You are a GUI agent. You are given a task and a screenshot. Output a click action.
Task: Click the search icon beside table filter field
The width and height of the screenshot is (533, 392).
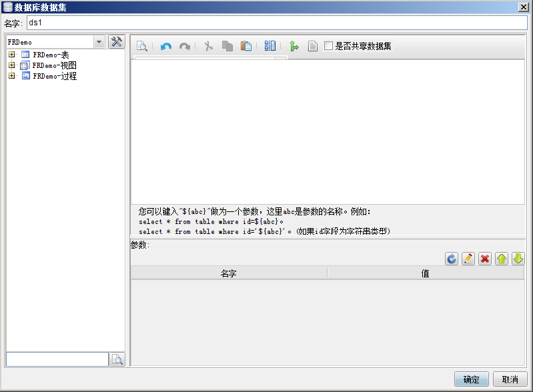(117, 359)
